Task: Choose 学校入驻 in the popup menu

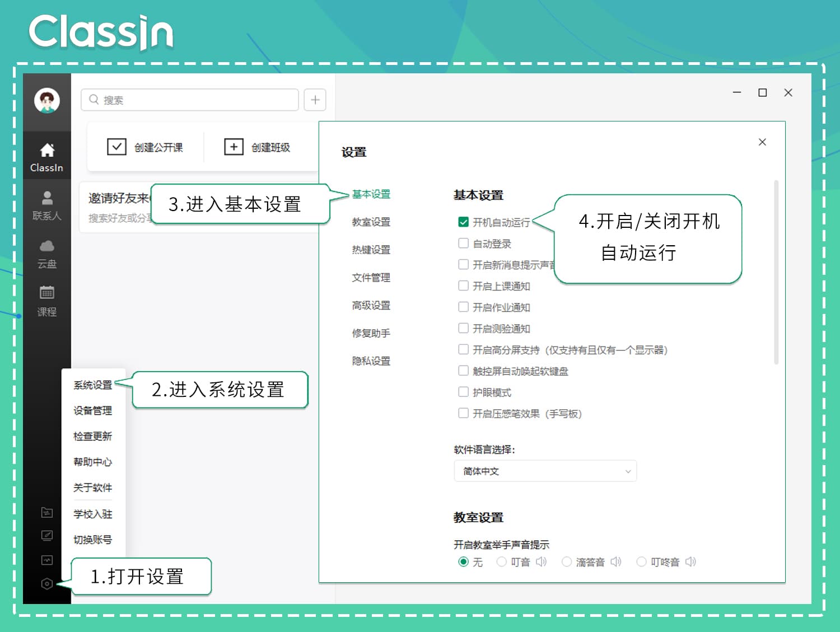Action: click(93, 514)
